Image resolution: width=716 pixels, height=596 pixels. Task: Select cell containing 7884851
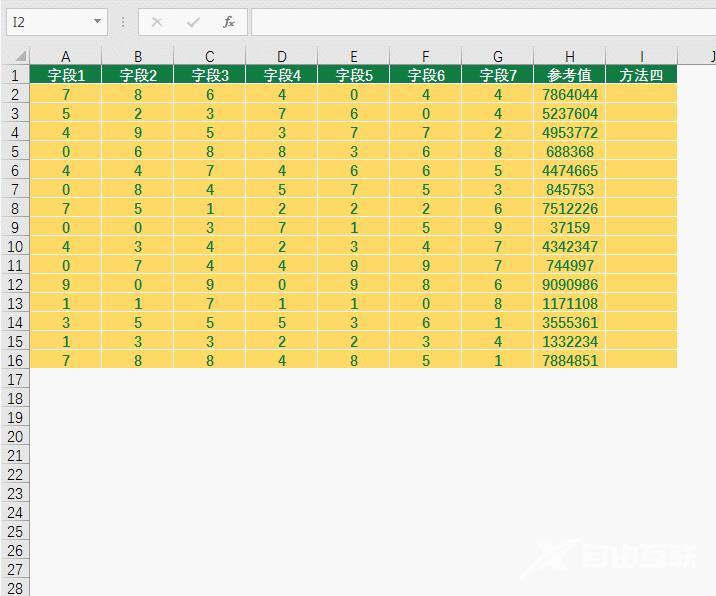point(569,360)
